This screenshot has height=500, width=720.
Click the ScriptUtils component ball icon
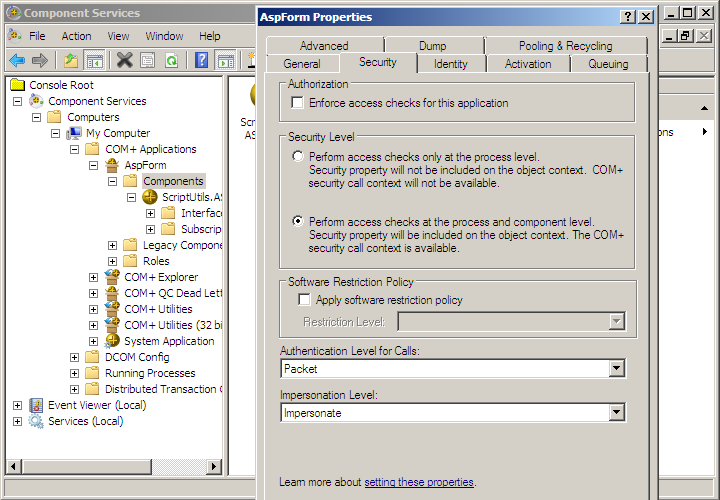click(x=150, y=197)
